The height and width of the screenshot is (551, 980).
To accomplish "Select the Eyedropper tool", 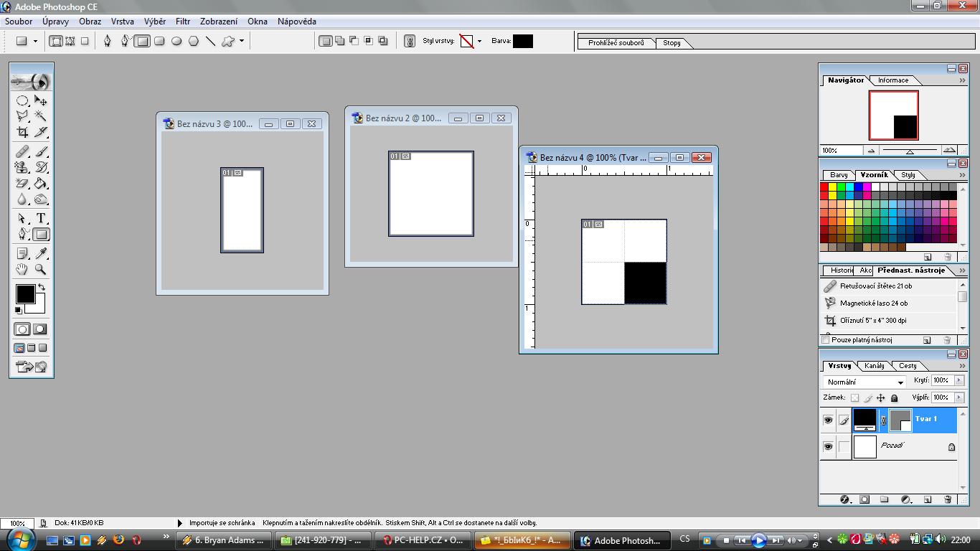I will click(41, 253).
